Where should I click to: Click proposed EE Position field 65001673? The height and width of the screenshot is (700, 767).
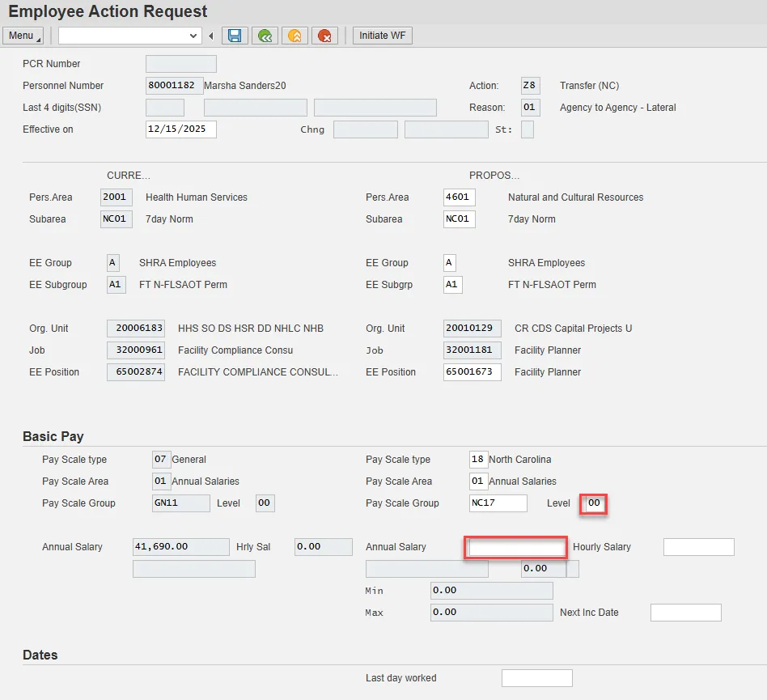pyautogui.click(x=472, y=372)
